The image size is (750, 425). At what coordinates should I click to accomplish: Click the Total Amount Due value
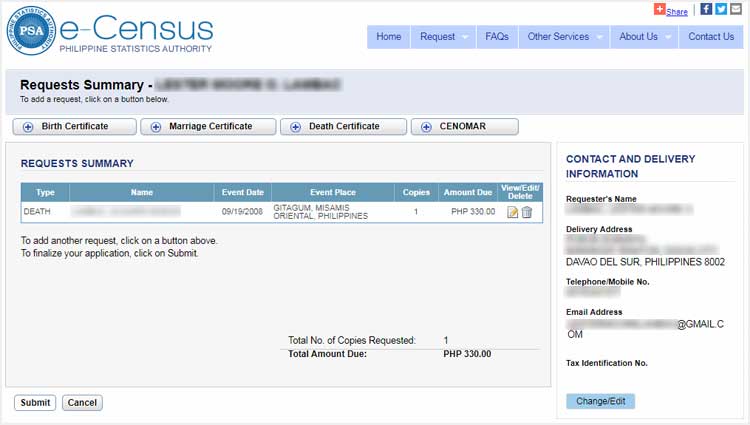[x=467, y=354]
